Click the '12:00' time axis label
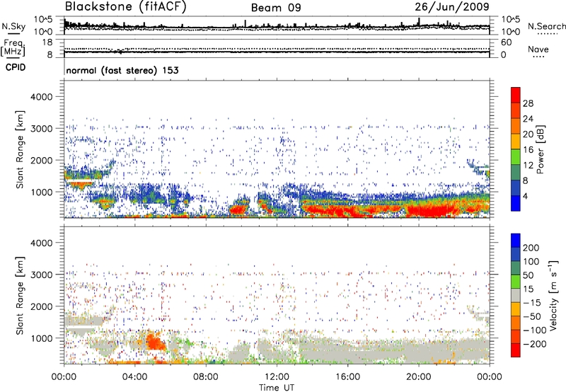 coord(277,377)
